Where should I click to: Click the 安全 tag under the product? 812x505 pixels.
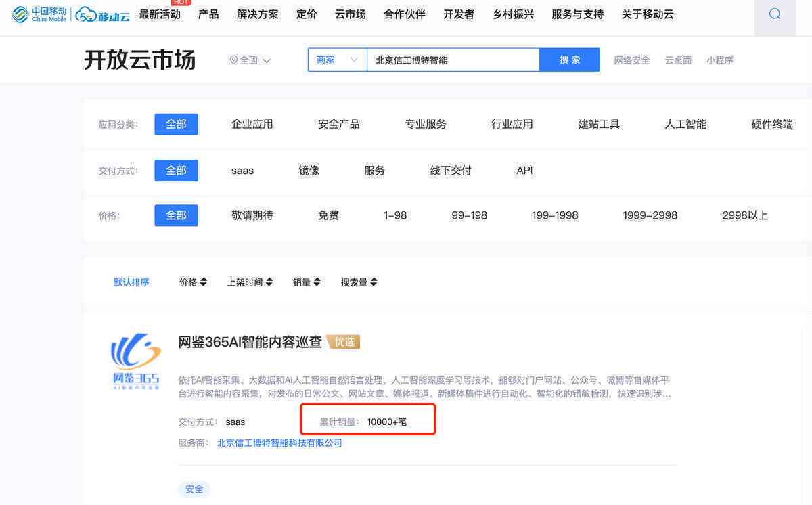(194, 489)
